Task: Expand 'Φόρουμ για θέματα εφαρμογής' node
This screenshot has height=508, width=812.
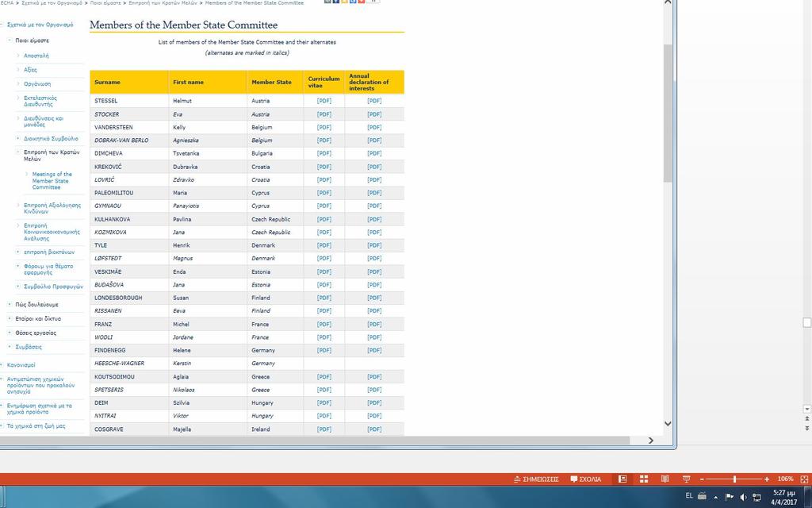Action: tap(17, 266)
